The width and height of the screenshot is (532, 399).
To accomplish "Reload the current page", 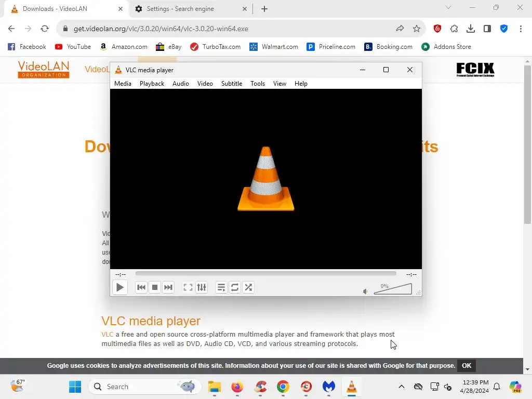I will [x=45, y=29].
